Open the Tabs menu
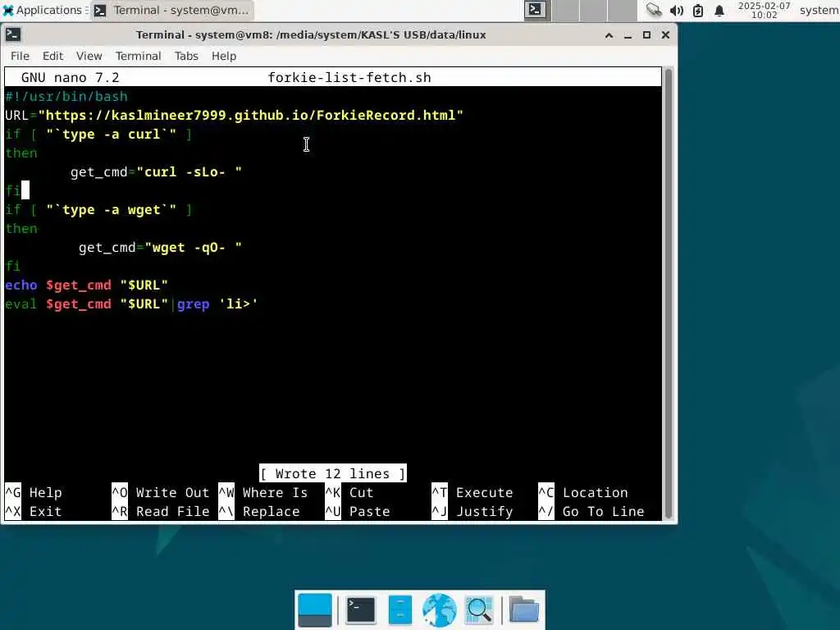 pyautogui.click(x=186, y=56)
